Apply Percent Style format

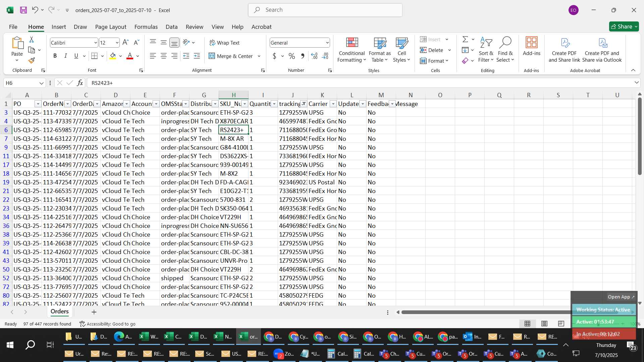point(292,56)
